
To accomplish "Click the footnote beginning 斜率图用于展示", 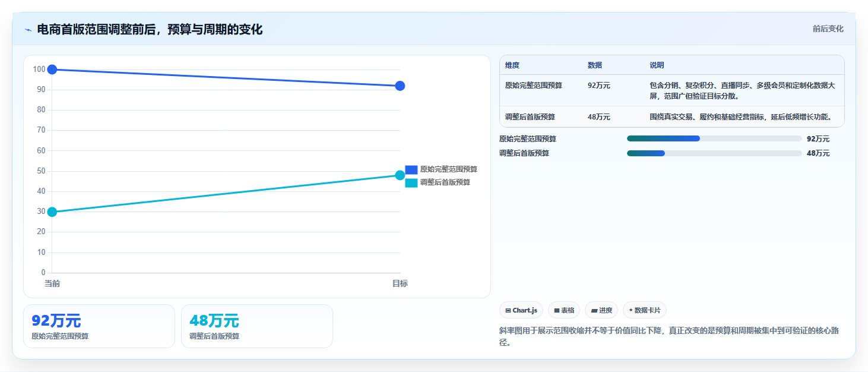I will click(x=669, y=336).
